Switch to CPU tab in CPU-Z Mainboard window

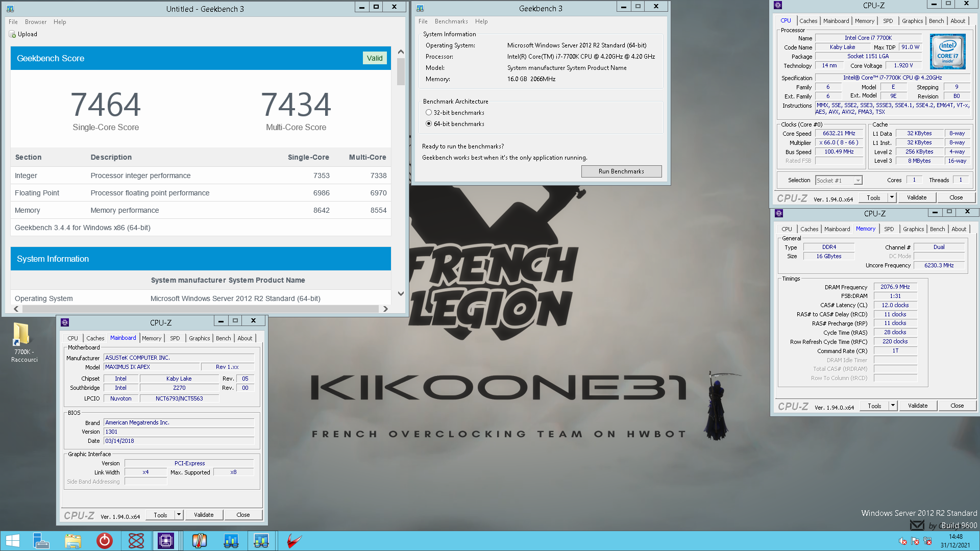coord(73,338)
